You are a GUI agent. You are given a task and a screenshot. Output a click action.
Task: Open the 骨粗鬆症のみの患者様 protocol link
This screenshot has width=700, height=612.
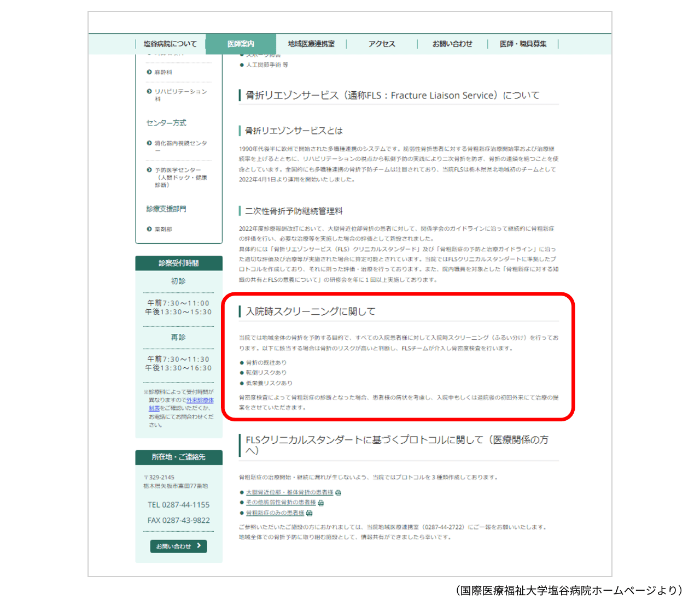(x=275, y=513)
